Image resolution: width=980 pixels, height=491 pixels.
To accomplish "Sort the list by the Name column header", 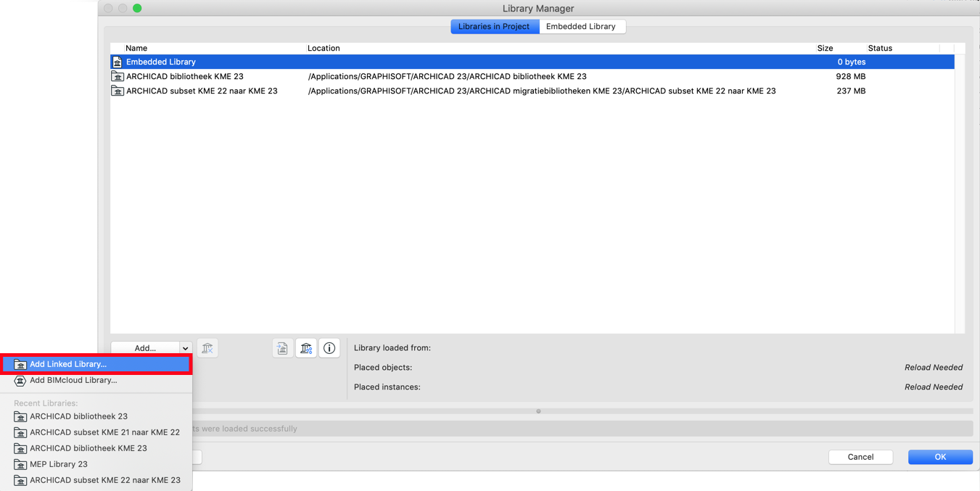I will (136, 48).
